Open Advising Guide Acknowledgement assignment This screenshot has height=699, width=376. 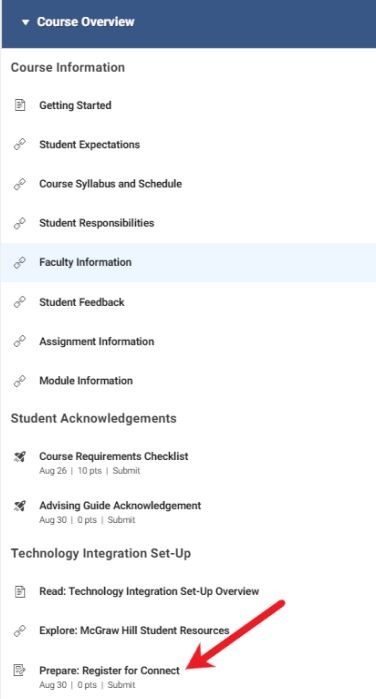coord(120,506)
